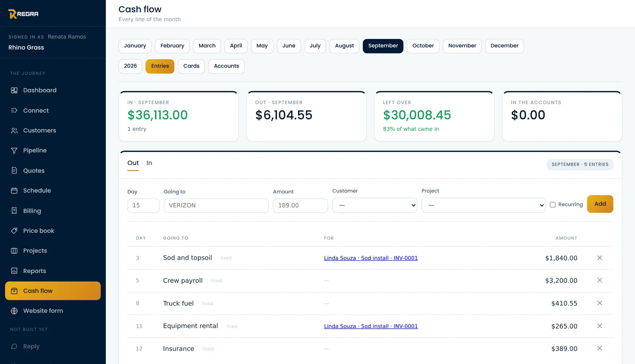Open invoice link on Sod and topsoil row
Image resolution: width=635 pixels, height=364 pixels.
371,258
